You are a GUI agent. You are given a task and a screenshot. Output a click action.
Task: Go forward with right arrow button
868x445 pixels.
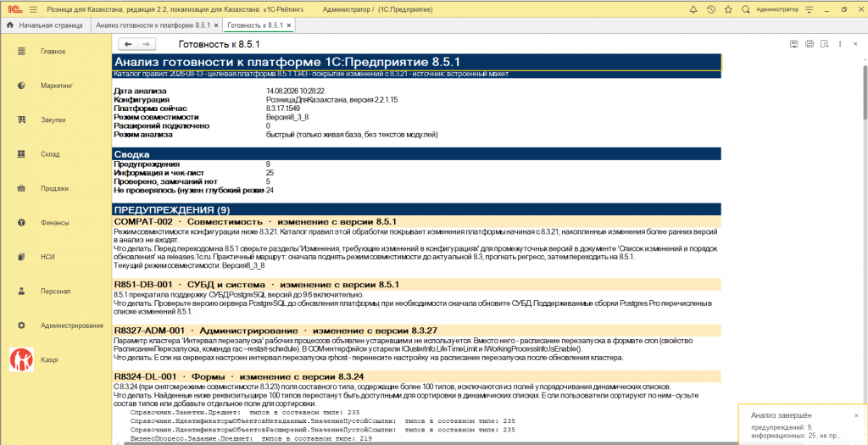click(x=147, y=44)
